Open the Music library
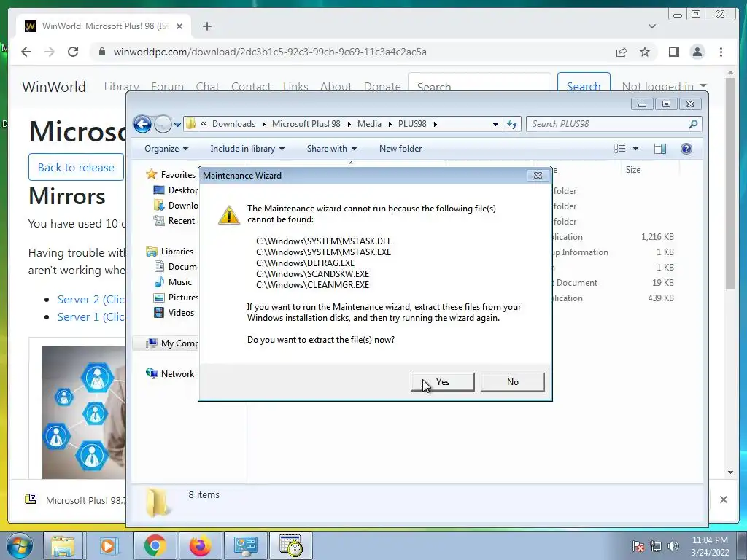The width and height of the screenshot is (747, 560). coord(173,282)
